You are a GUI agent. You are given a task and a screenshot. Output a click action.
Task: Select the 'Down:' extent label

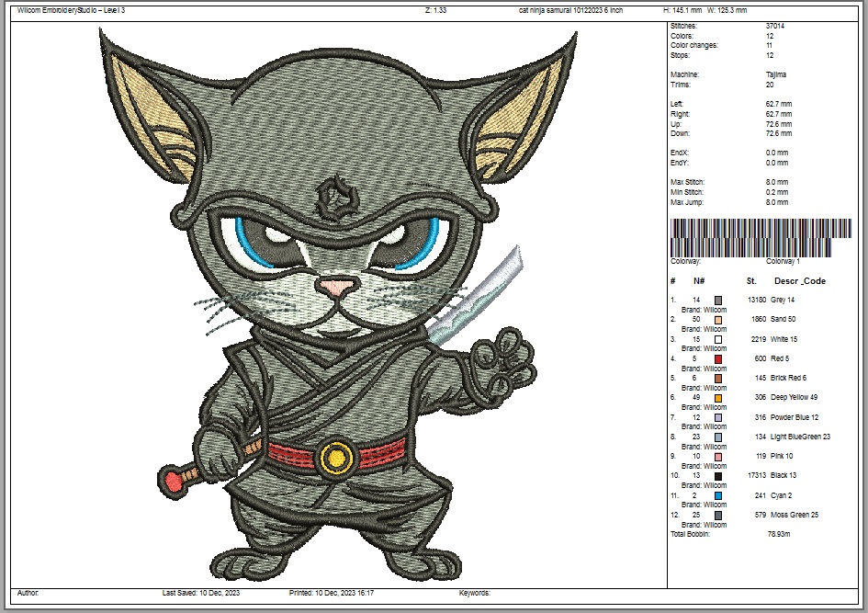point(680,133)
